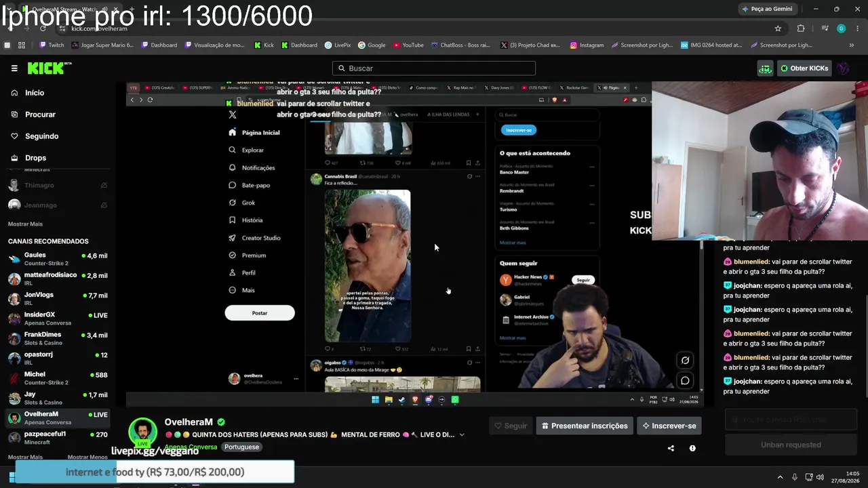Expand followed channels with Mostrar Mais
This screenshot has height=488, width=868.
(x=25, y=224)
